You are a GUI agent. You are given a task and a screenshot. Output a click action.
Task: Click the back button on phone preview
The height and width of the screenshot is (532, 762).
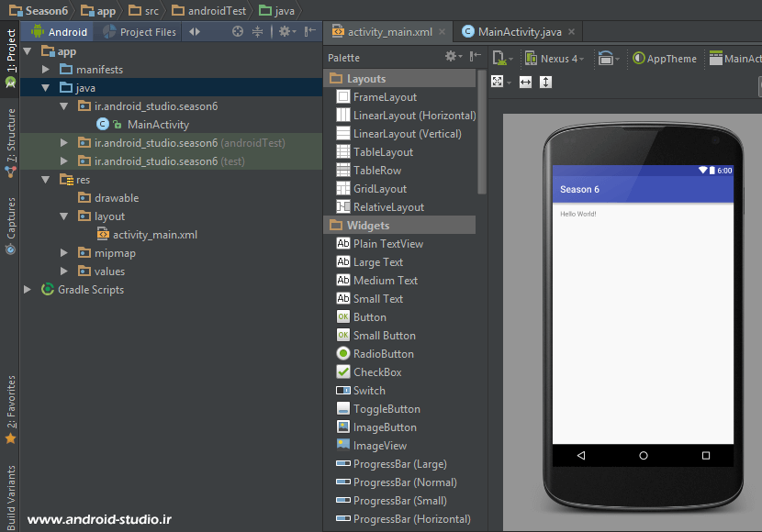(581, 455)
